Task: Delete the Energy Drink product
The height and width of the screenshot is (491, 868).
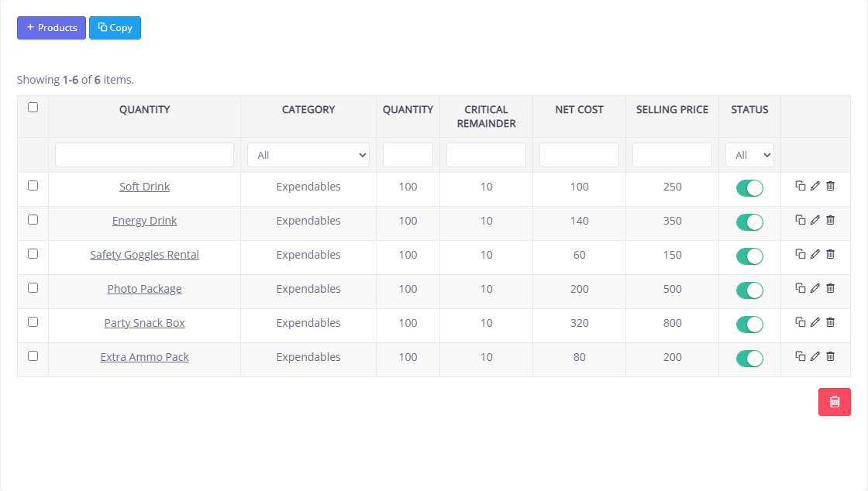Action: point(830,220)
